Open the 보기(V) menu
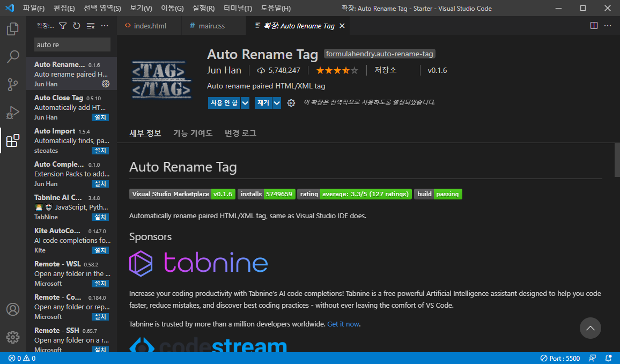 (141, 8)
